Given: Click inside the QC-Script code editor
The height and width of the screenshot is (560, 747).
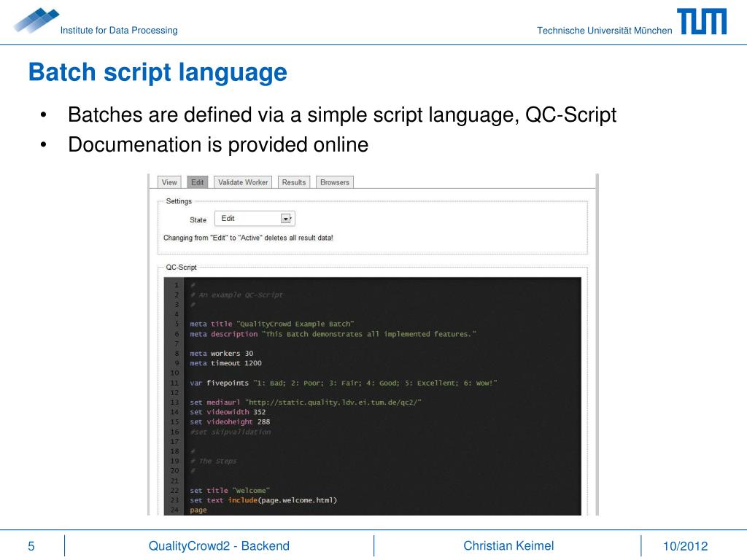Looking at the screenshot, I should click(x=373, y=396).
